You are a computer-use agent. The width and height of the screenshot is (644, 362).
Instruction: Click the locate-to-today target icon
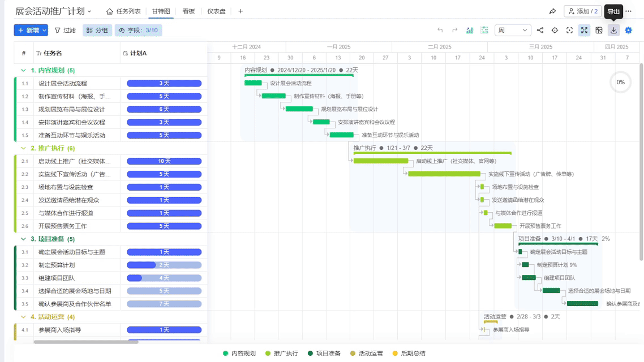click(x=555, y=31)
